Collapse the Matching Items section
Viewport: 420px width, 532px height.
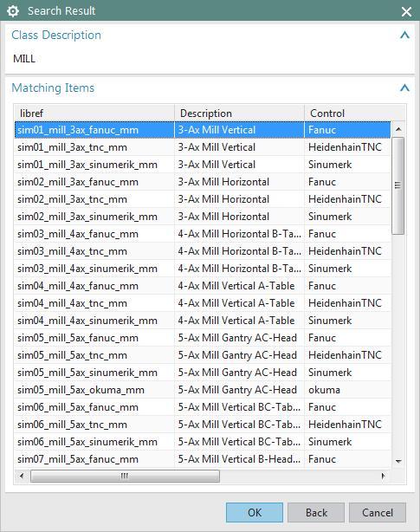404,88
